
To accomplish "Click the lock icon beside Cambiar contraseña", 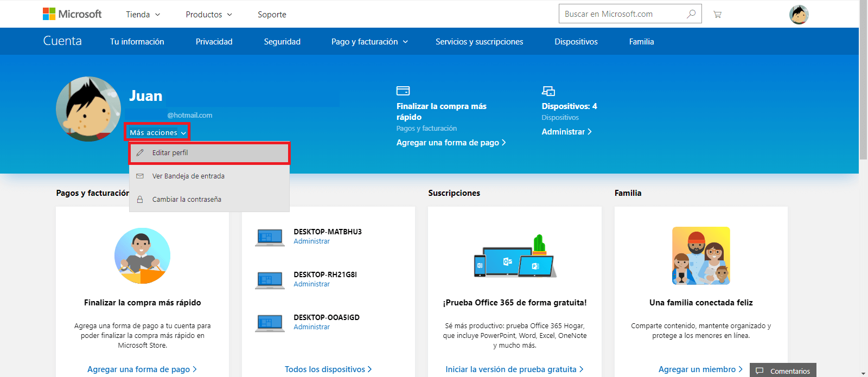I will [x=140, y=200].
